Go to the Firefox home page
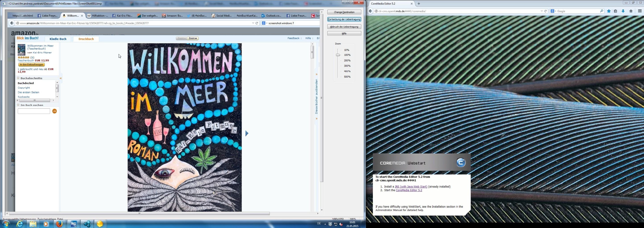Image resolution: width=644 pixels, height=228 pixels. [x=631, y=11]
